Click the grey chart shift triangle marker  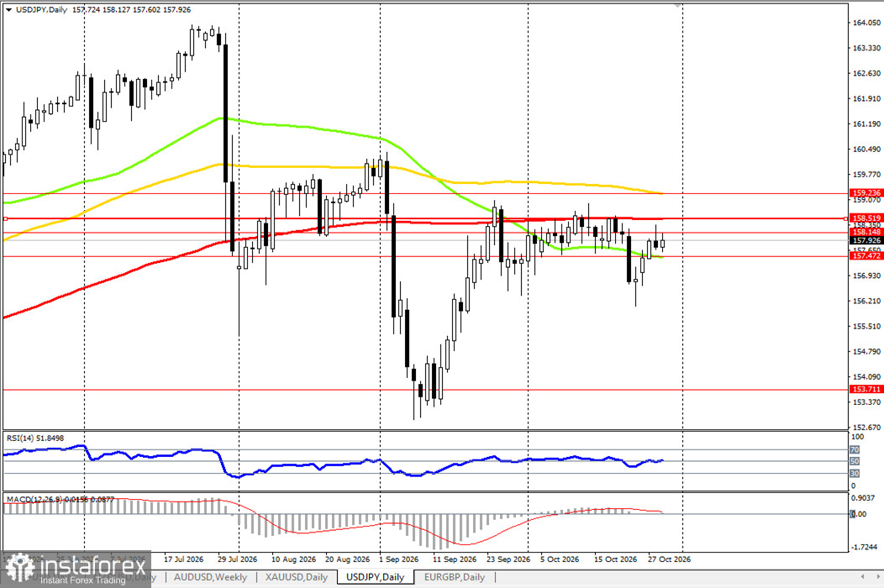click(677, 6)
